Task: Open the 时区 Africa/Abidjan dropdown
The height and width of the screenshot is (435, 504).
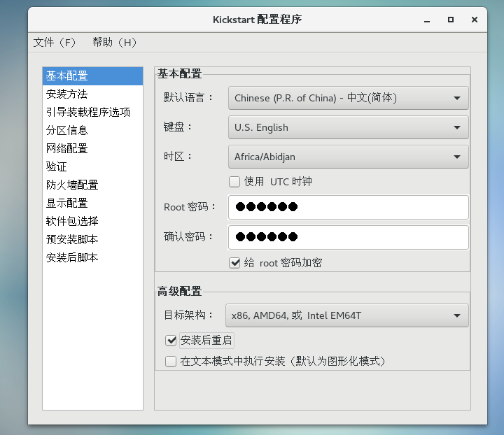Action: coord(348,157)
